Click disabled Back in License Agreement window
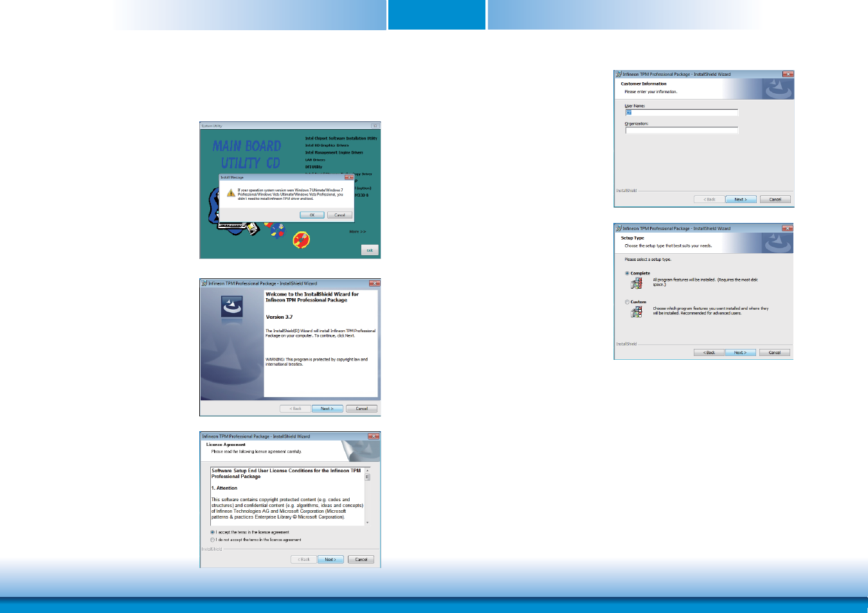 point(303,560)
